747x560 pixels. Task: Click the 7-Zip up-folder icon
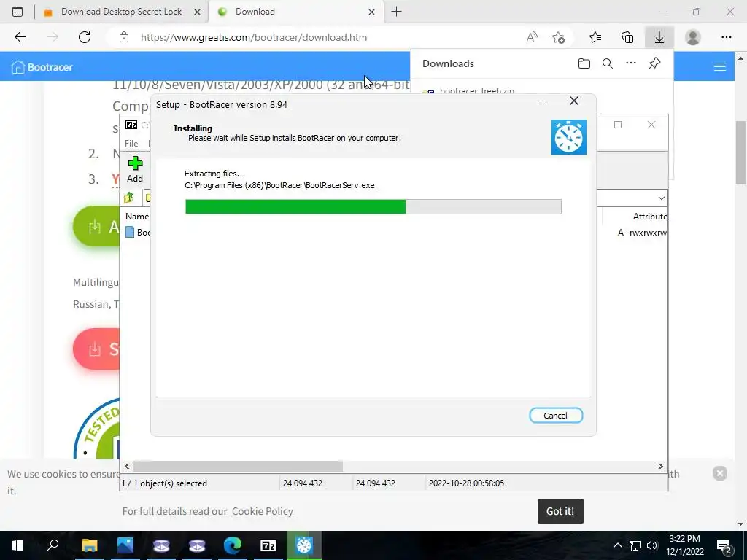coord(129,198)
